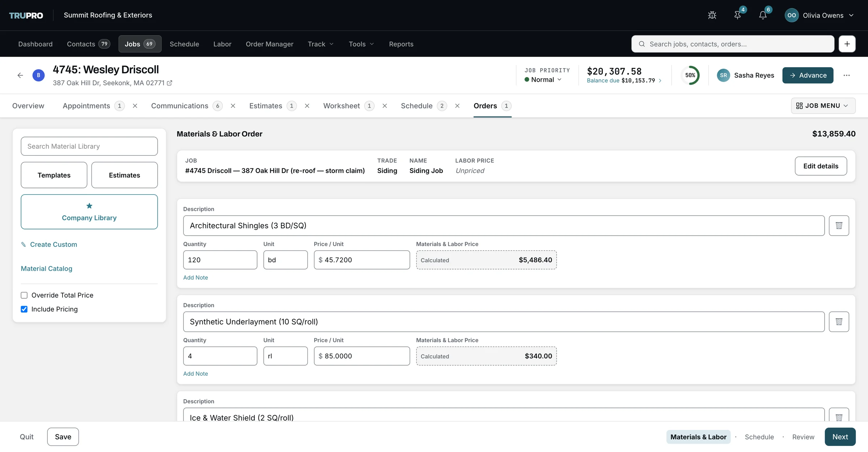Close the Appointments tab

point(135,106)
